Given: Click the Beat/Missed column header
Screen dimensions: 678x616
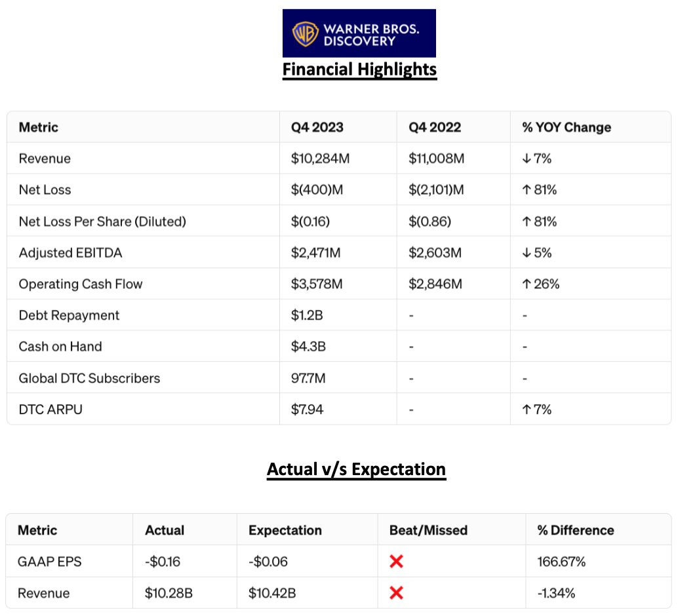Looking at the screenshot, I should click(428, 530).
